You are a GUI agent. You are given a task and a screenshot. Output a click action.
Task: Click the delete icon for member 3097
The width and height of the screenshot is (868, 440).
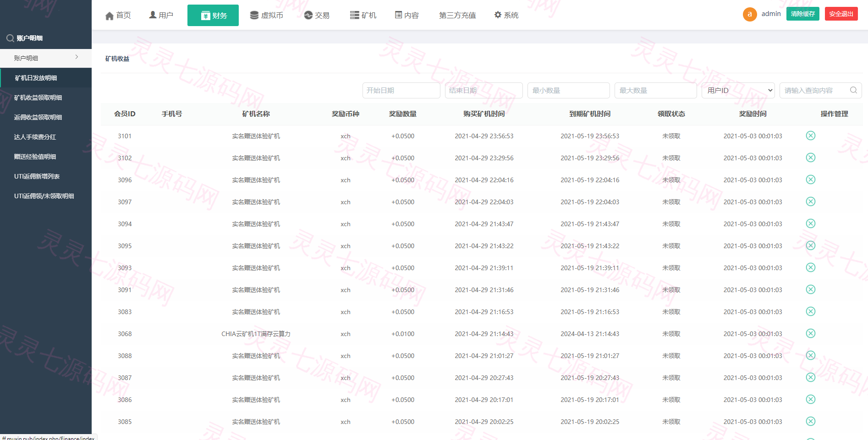click(810, 201)
